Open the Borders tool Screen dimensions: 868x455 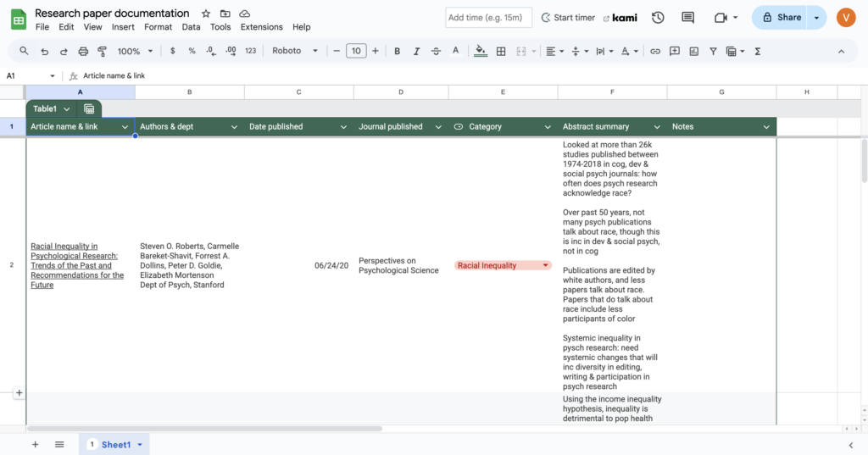[x=501, y=51]
